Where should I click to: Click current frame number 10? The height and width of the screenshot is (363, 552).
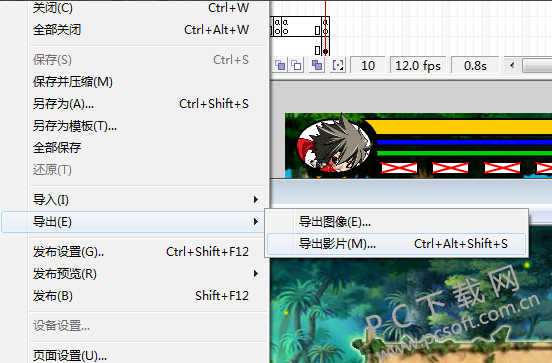[x=368, y=65]
